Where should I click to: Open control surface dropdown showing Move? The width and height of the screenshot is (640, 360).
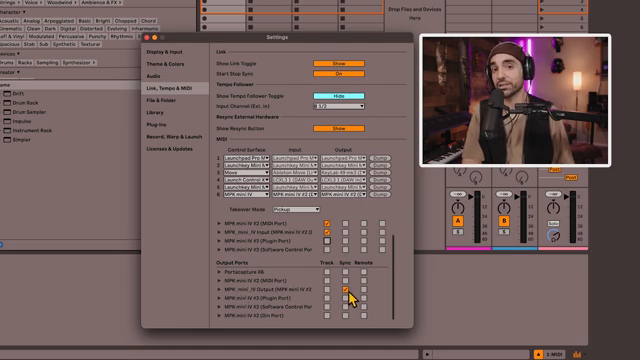pyautogui.click(x=246, y=173)
